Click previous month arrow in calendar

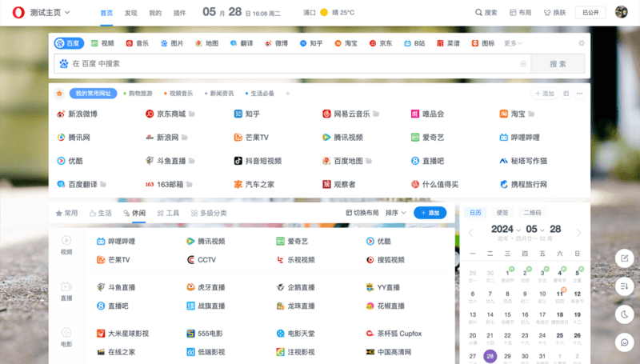(471, 233)
